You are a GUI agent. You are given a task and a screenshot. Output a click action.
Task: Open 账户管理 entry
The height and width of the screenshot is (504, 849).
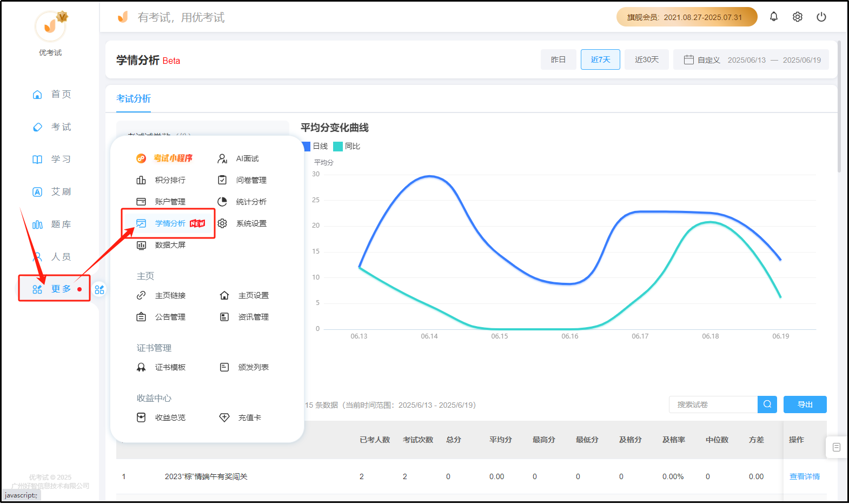(x=161, y=202)
